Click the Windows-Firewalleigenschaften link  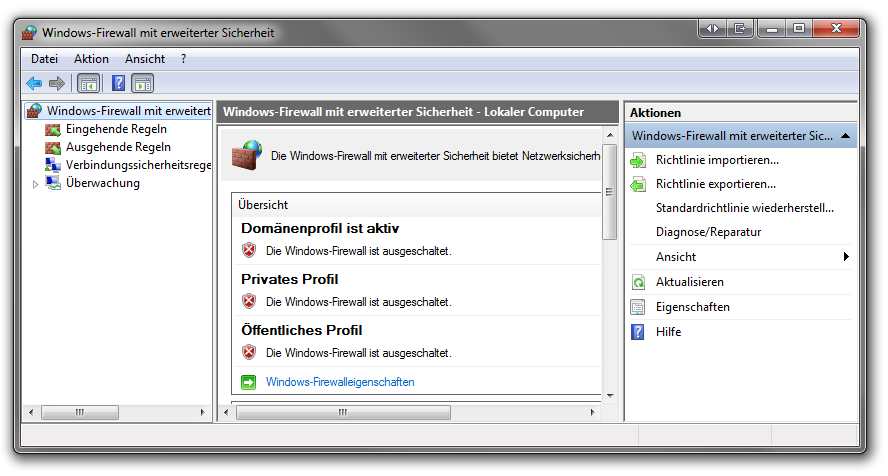click(339, 382)
